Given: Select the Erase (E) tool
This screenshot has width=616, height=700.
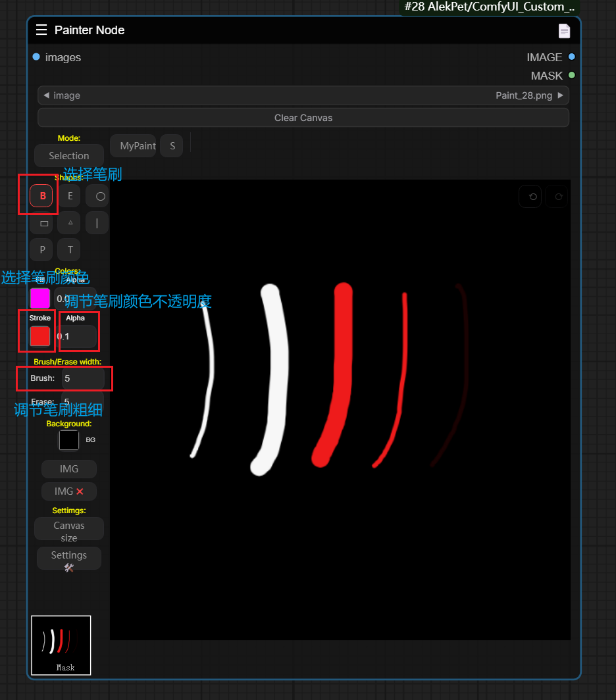Looking at the screenshot, I should (70, 196).
